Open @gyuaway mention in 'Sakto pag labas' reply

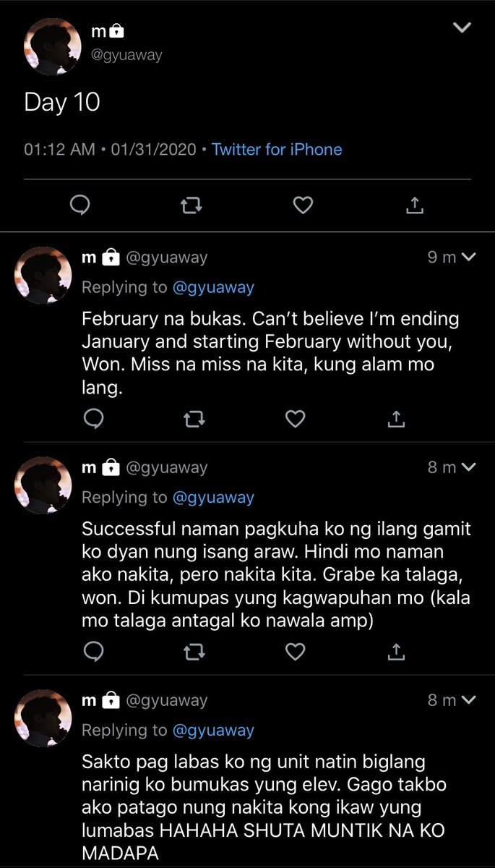pyautogui.click(x=214, y=731)
